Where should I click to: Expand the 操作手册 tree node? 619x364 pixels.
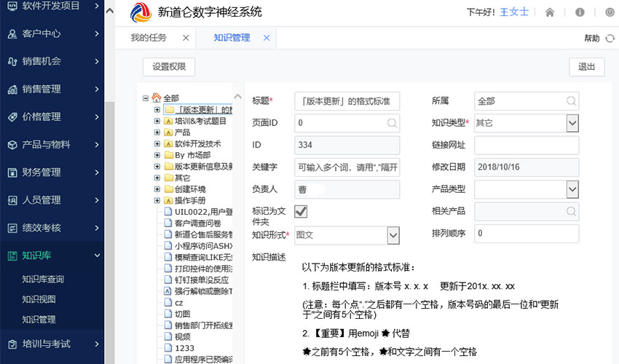(x=157, y=200)
